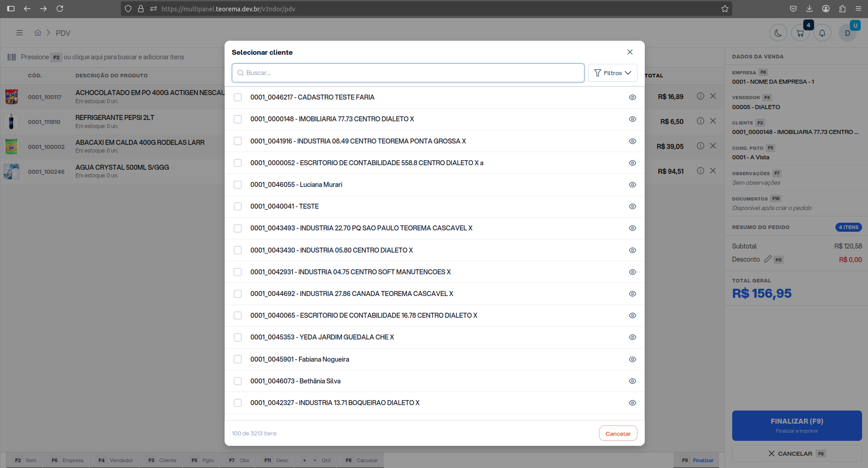View details of YEDA JARDIM GUEDALA CHE X
This screenshot has width=868, height=468.
tap(633, 337)
